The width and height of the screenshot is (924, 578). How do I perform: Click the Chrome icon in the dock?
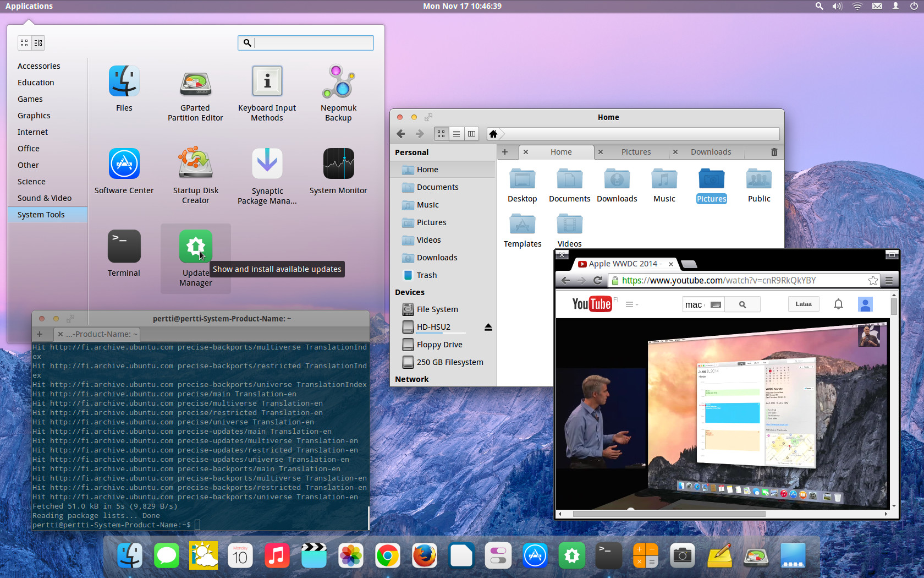388,556
